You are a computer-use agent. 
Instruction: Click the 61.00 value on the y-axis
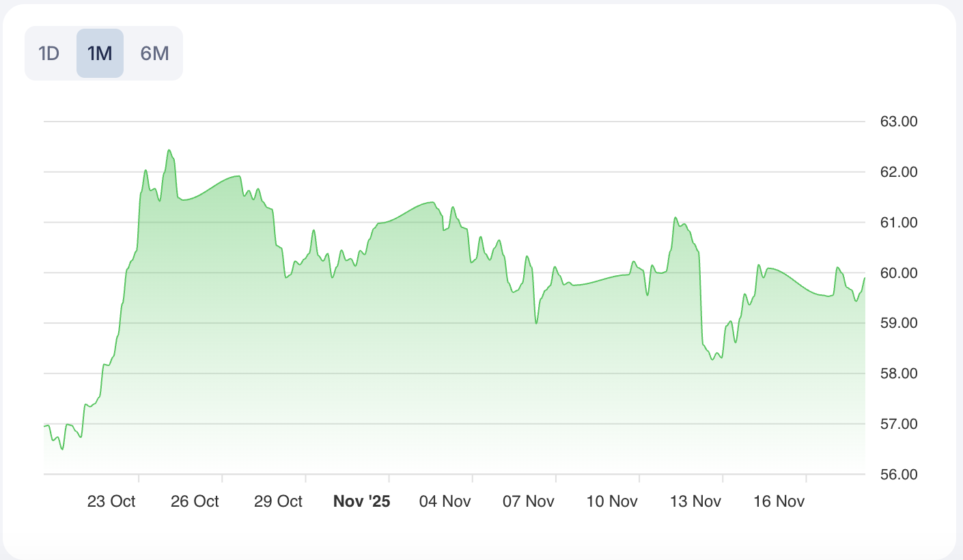tap(898, 223)
